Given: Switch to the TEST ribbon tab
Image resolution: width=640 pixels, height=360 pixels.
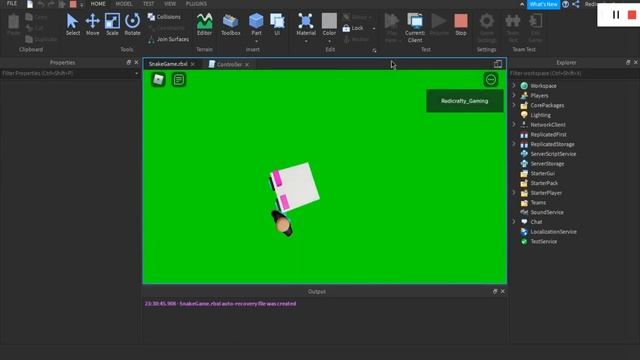Looking at the screenshot, I should (x=149, y=4).
